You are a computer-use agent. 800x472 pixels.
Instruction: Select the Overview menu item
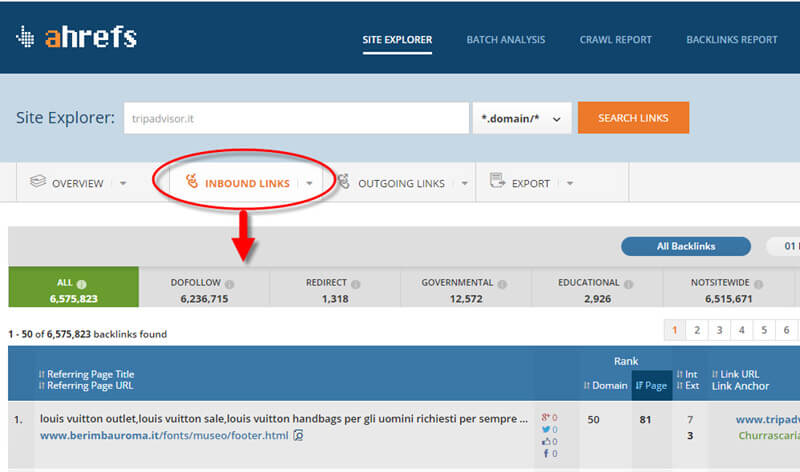pyautogui.click(x=78, y=184)
